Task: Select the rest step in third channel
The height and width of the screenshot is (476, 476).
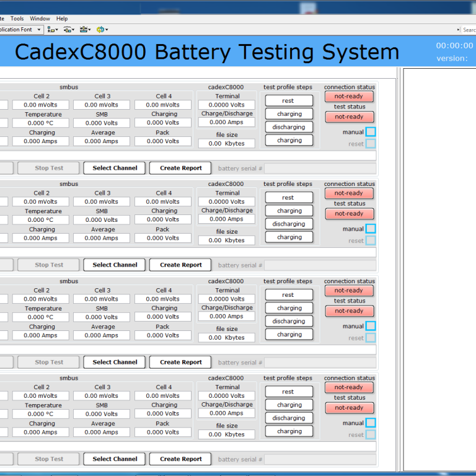Action: (289, 295)
